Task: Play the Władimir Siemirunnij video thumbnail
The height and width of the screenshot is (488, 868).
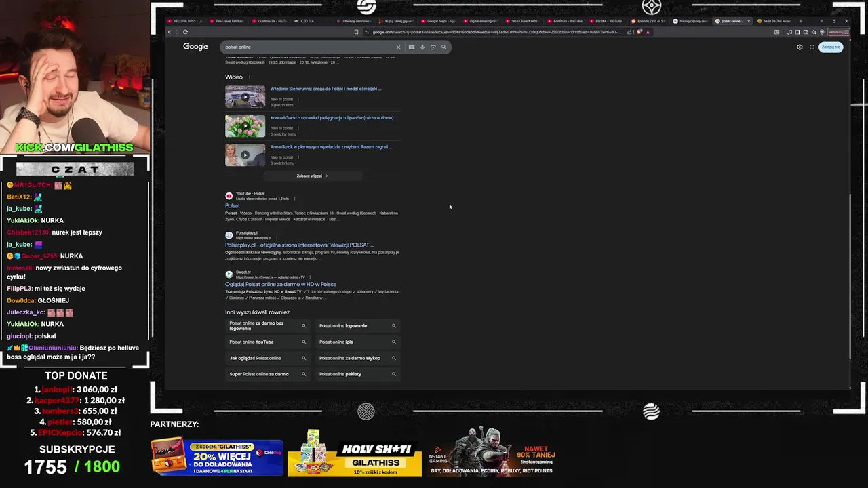Action: coord(245,97)
